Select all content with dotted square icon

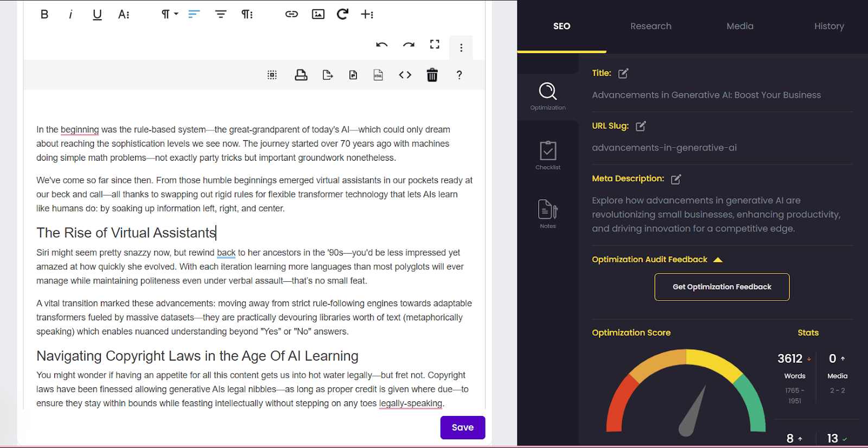point(272,75)
